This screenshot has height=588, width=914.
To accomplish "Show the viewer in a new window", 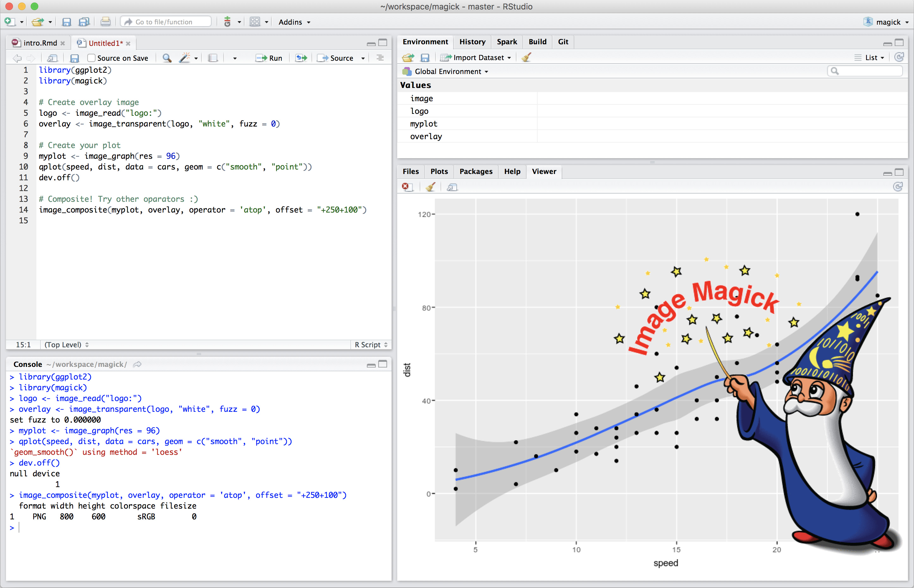I will (x=452, y=187).
